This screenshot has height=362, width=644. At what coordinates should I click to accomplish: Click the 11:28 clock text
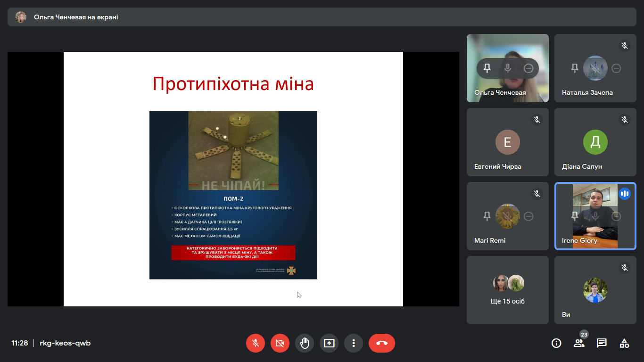click(x=20, y=343)
